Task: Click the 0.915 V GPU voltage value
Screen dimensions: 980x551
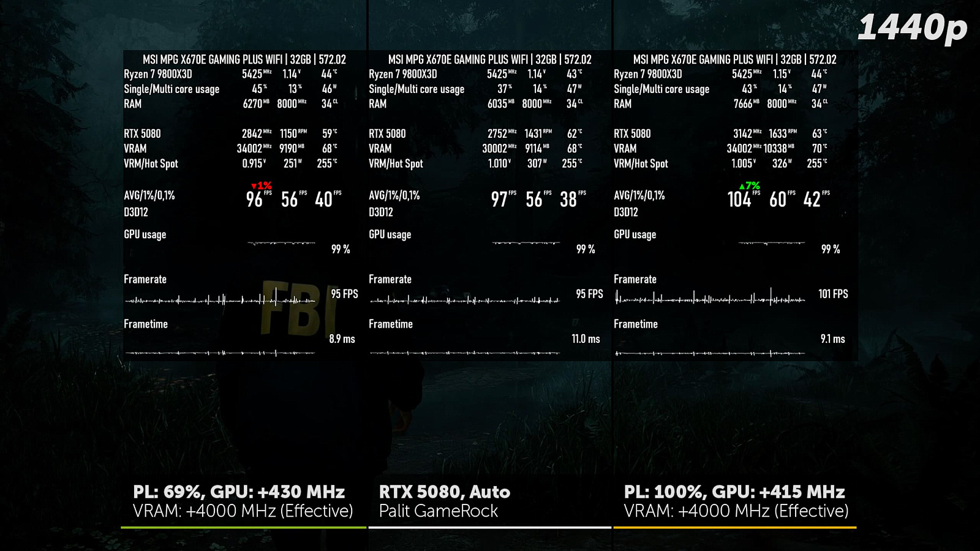Action: pos(254,163)
